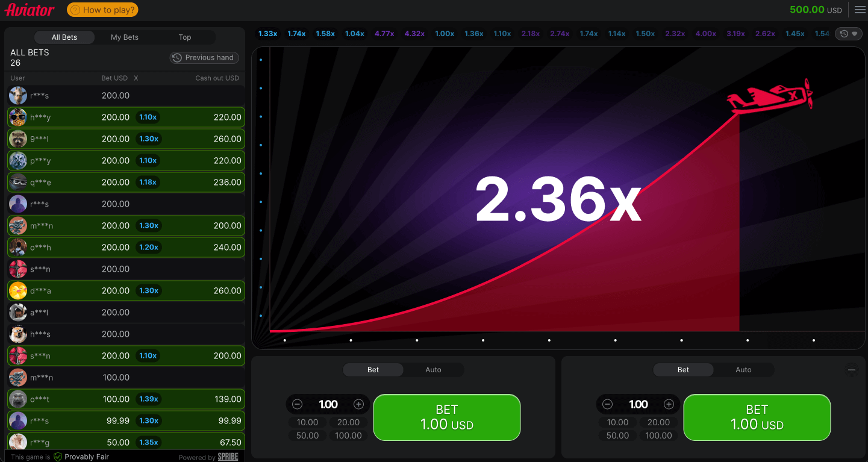
Task: Switch right betting panel to Auto mode
Action: point(743,370)
